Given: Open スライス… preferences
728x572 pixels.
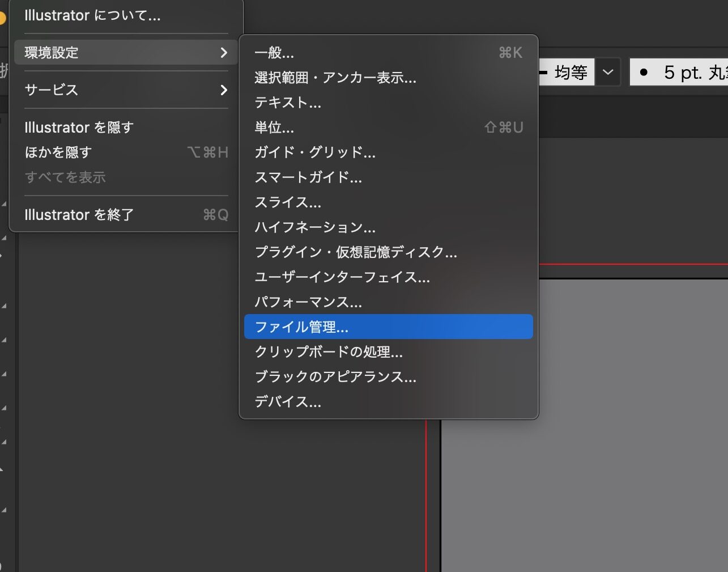Looking at the screenshot, I should coord(389,202).
